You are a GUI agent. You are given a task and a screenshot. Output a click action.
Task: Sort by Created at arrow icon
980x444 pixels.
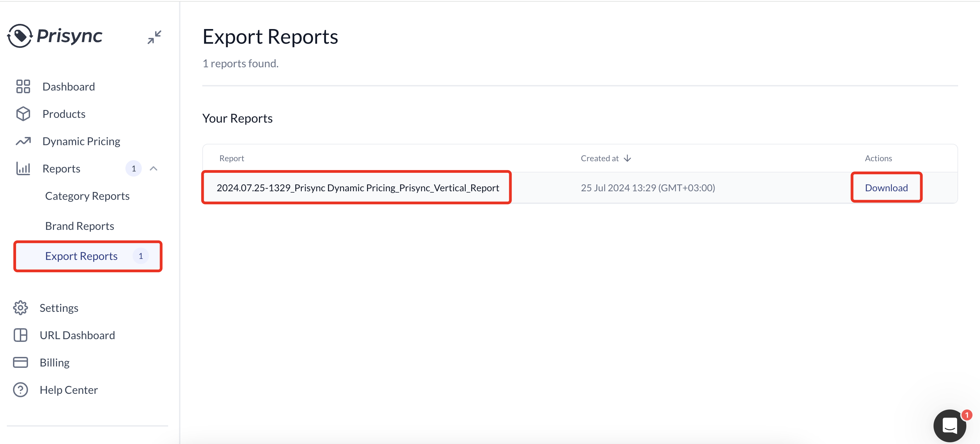pyautogui.click(x=627, y=158)
